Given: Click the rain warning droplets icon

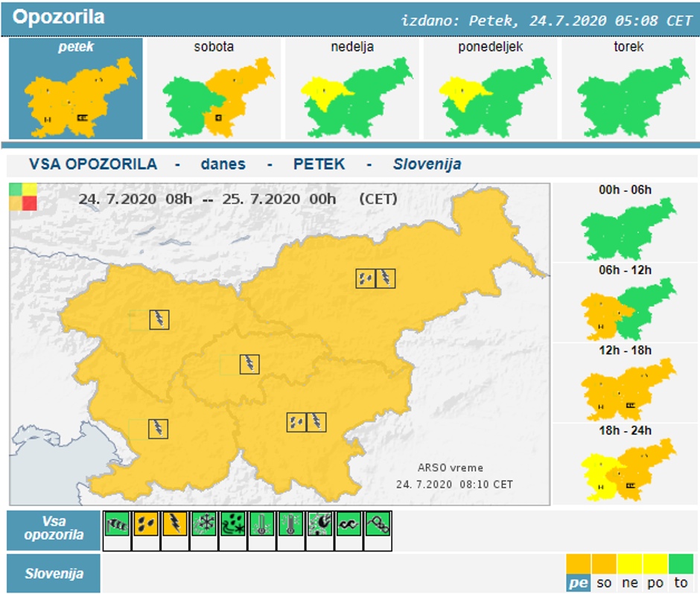Looking at the screenshot, I should click(x=145, y=523).
